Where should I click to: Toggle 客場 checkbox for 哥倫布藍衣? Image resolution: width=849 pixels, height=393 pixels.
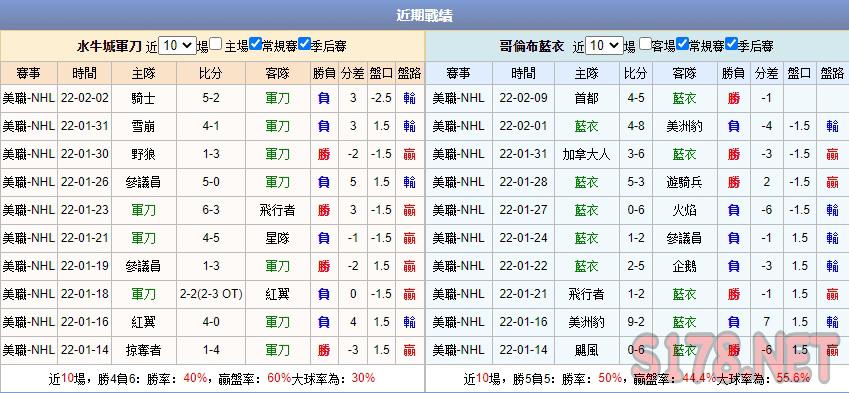coord(644,44)
